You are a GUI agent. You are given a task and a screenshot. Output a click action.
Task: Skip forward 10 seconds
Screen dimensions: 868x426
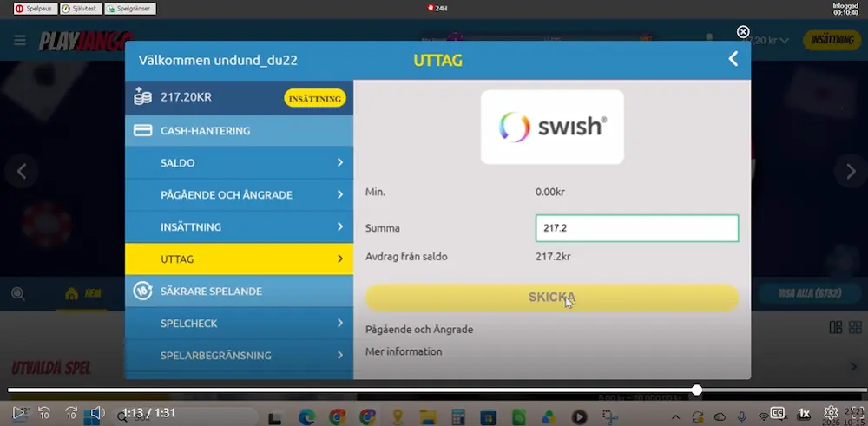[71, 413]
